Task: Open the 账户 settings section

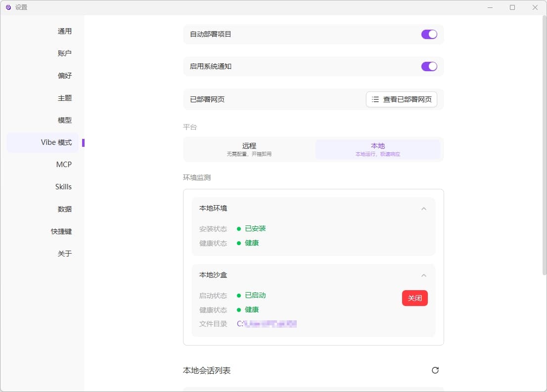Action: tap(64, 53)
